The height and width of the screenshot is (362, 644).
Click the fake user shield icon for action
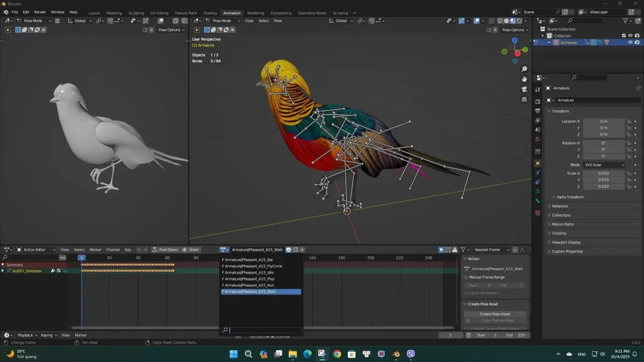289,249
